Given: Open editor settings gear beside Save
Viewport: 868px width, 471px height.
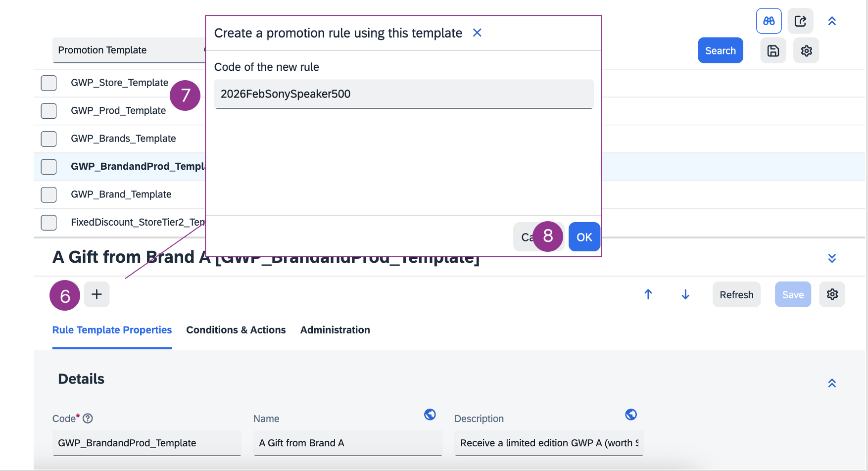Looking at the screenshot, I should pyautogui.click(x=832, y=294).
